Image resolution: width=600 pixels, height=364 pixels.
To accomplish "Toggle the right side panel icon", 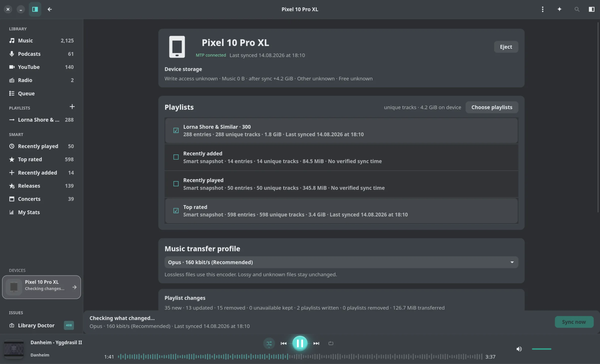I will pos(591,9).
